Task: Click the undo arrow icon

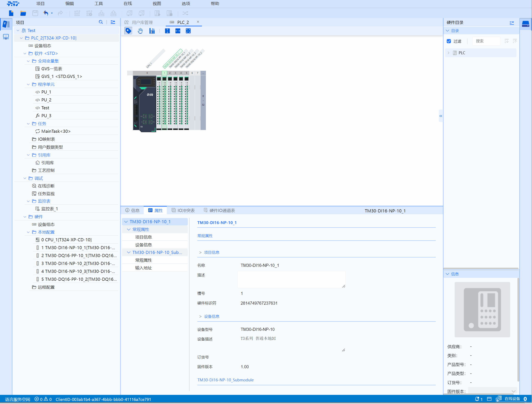Action: [46, 13]
